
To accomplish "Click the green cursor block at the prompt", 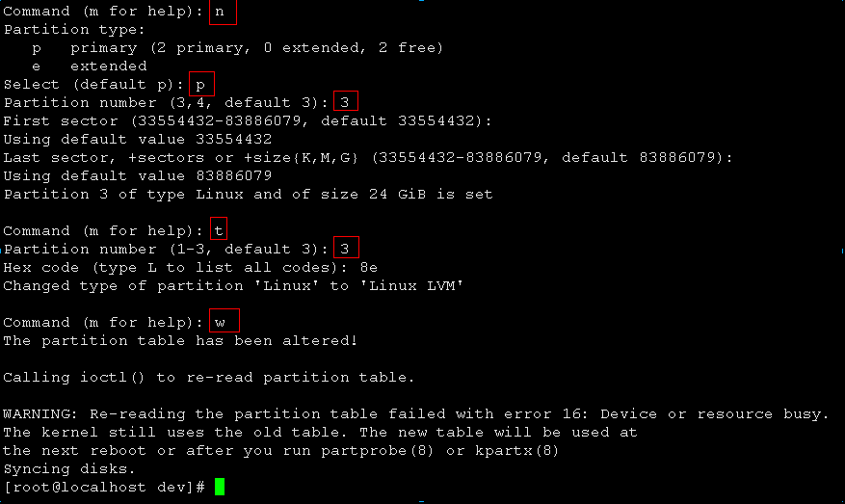I will [220, 487].
